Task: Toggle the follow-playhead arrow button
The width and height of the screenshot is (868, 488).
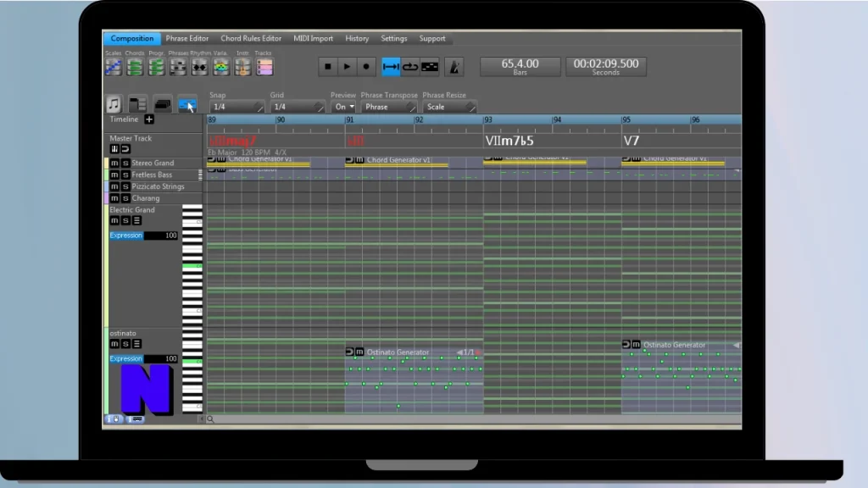Action: click(x=391, y=67)
